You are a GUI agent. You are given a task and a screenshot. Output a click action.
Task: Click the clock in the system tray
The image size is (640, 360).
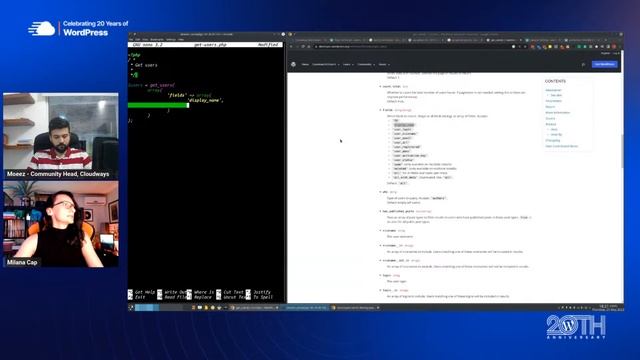(x=608, y=307)
